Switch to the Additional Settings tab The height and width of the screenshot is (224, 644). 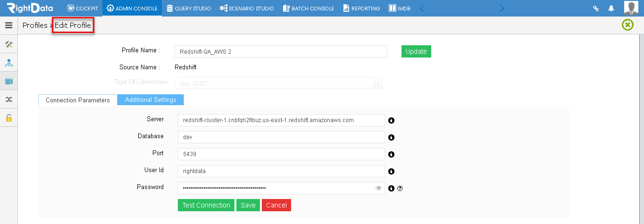coord(151,100)
